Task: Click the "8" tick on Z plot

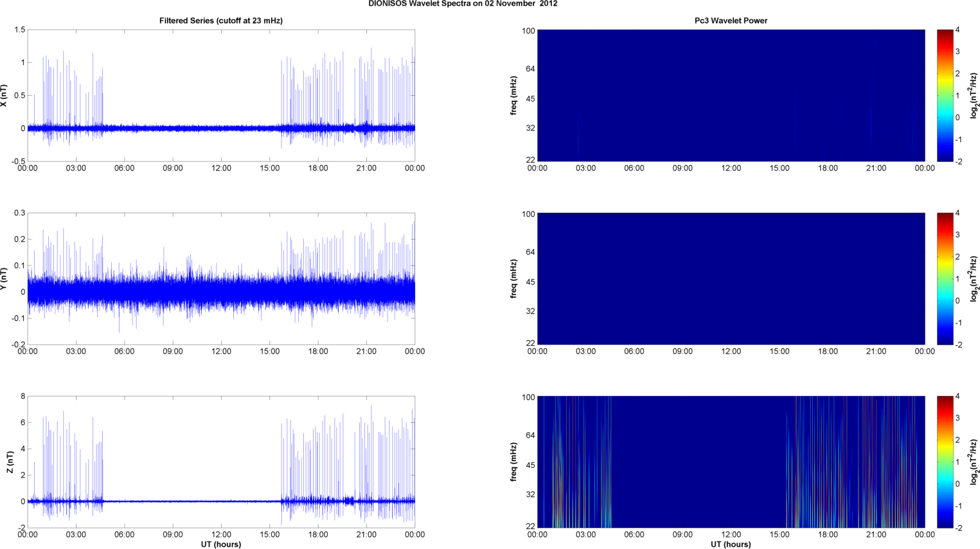Action: [x=22, y=397]
